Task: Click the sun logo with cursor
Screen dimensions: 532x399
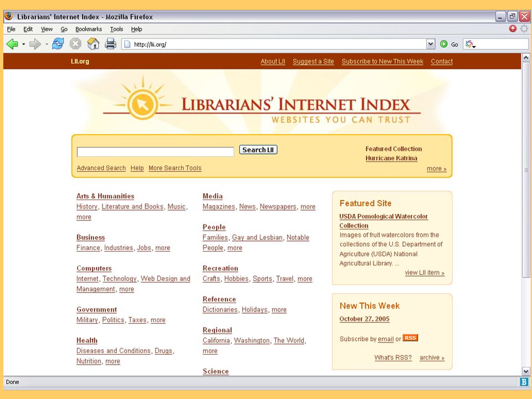Action: (143, 104)
